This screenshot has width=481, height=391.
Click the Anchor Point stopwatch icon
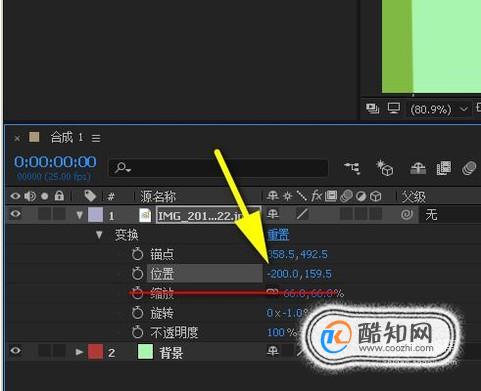pos(137,254)
